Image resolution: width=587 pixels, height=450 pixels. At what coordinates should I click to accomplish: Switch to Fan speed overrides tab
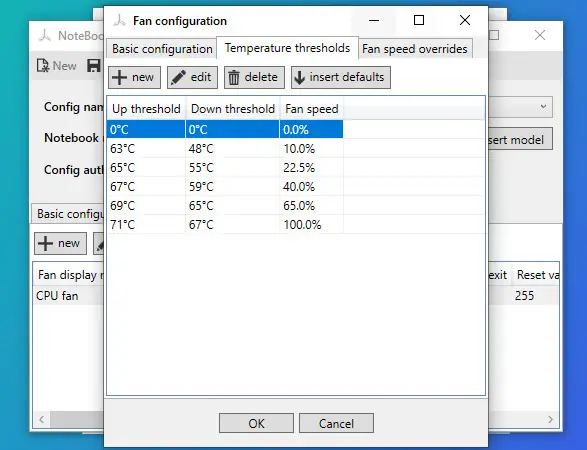click(415, 49)
